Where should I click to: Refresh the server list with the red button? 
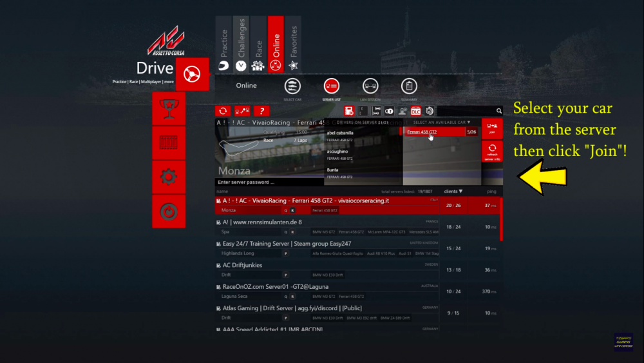click(223, 111)
